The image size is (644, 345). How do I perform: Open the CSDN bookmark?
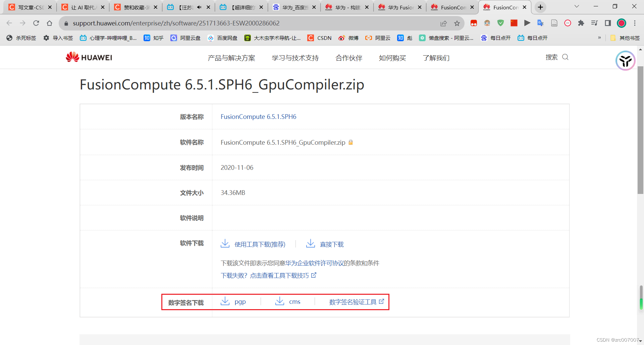(320, 38)
